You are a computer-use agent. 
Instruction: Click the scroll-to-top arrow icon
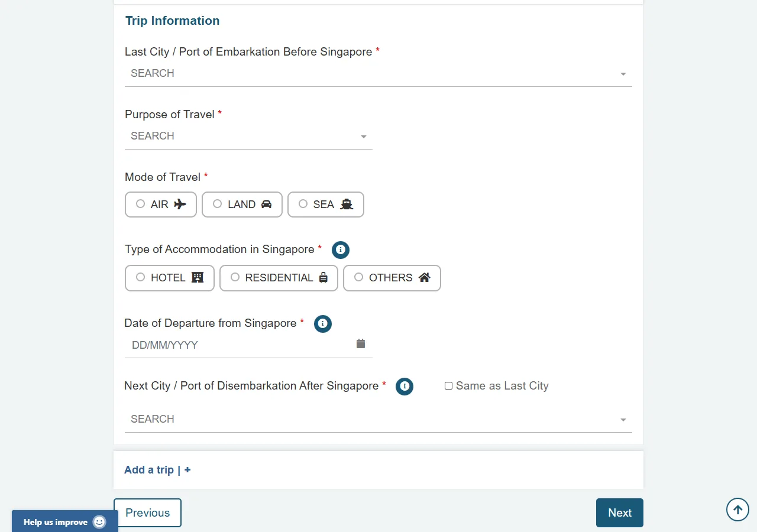point(737,510)
